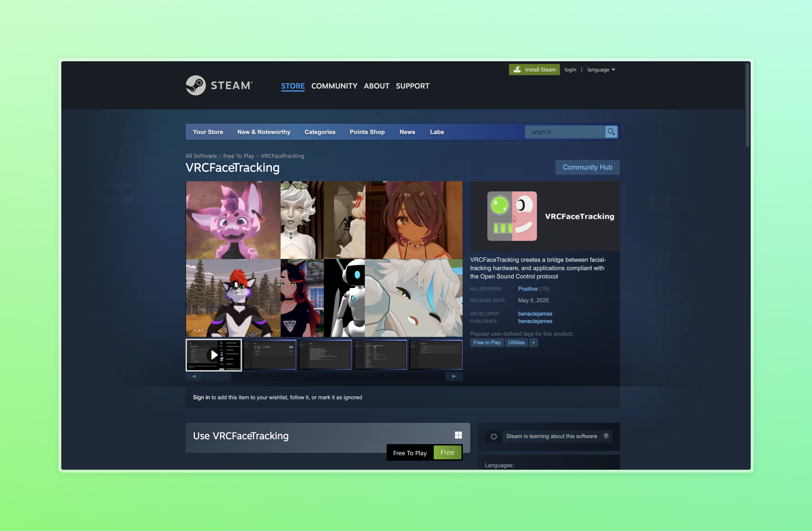Click the search magnifier icon
This screenshot has width=812, height=531.
coord(611,132)
